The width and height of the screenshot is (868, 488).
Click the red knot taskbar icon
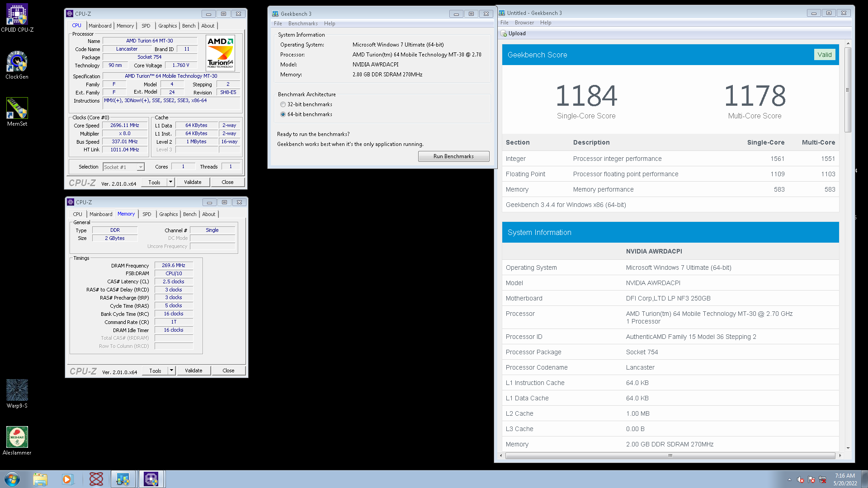click(x=96, y=479)
